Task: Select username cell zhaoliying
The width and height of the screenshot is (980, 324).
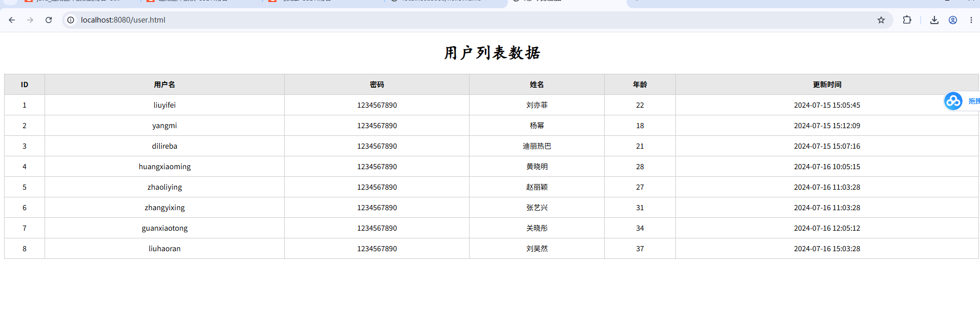Action: click(x=164, y=187)
